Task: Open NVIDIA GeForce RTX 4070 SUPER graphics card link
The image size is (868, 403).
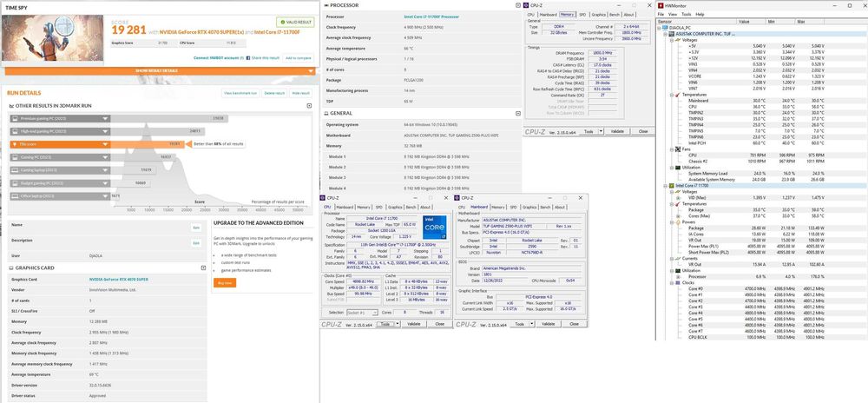Action: click(x=118, y=279)
